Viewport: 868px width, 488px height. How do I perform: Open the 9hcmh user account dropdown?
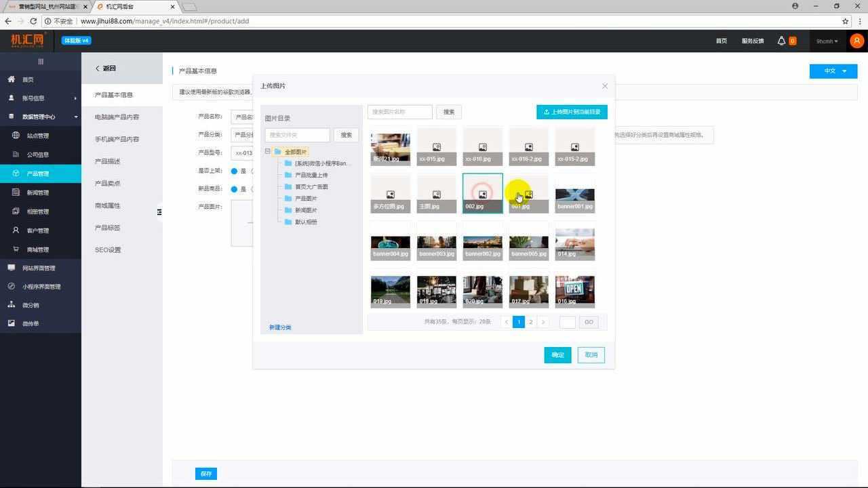[x=827, y=41]
